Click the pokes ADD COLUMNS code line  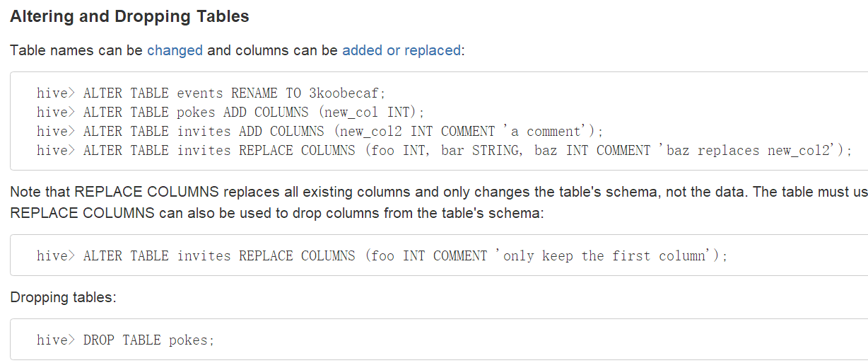[230, 112]
